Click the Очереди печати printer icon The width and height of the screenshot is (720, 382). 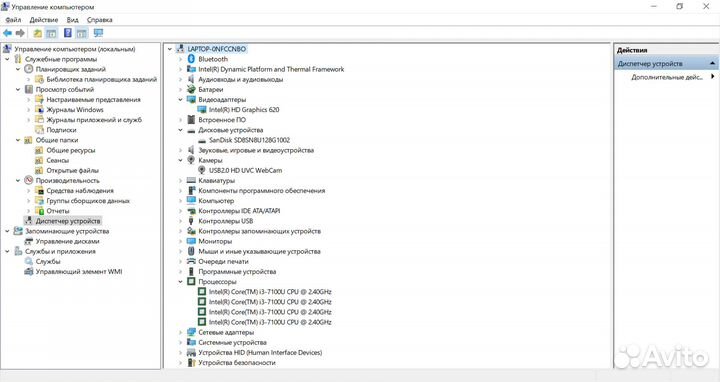coord(191,261)
